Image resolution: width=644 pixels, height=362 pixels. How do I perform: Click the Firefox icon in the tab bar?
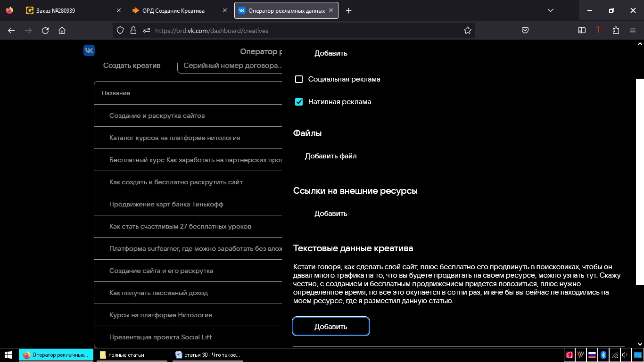coord(10,10)
